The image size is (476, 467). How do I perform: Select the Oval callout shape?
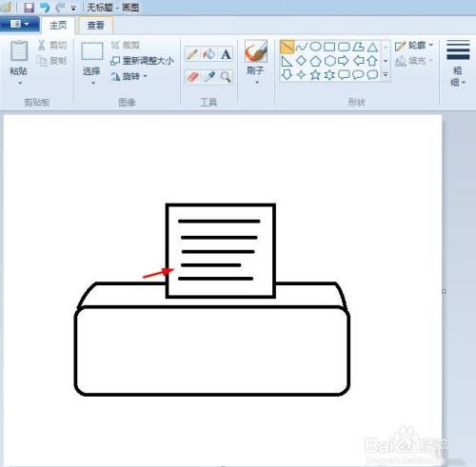click(358, 75)
